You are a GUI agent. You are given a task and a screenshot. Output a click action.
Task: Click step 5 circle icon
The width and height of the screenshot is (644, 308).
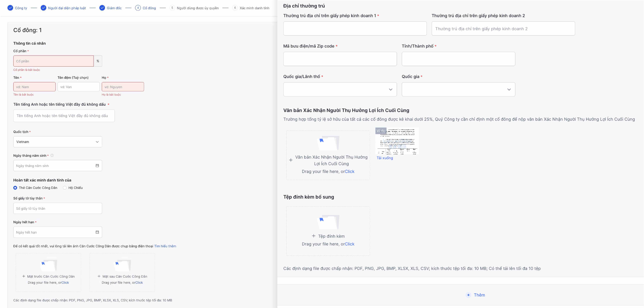(172, 8)
